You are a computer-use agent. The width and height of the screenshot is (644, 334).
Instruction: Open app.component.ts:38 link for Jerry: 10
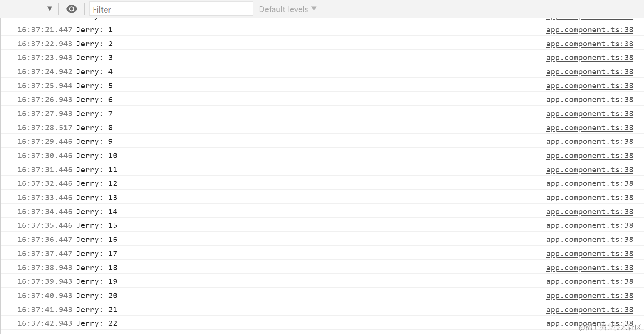(x=590, y=156)
